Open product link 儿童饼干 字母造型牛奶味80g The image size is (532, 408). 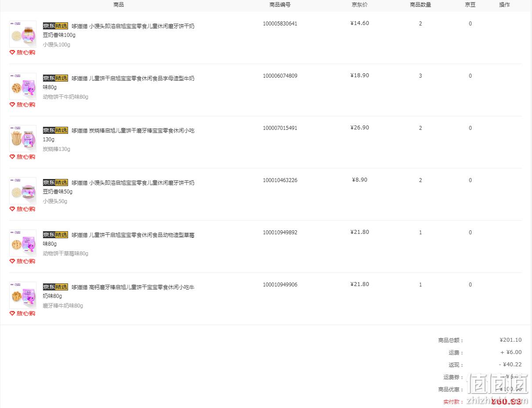point(119,82)
